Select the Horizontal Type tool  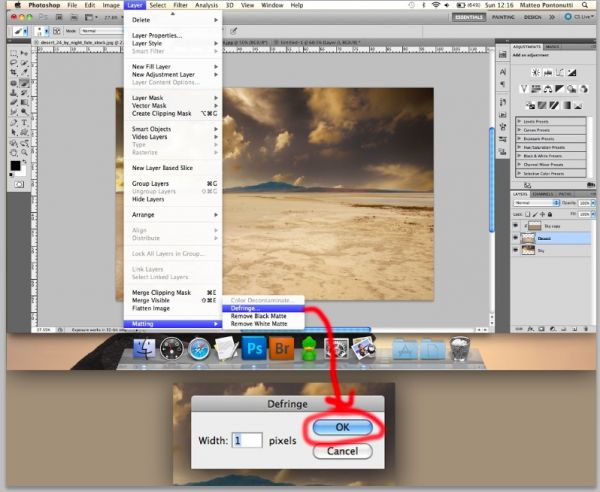point(24,123)
